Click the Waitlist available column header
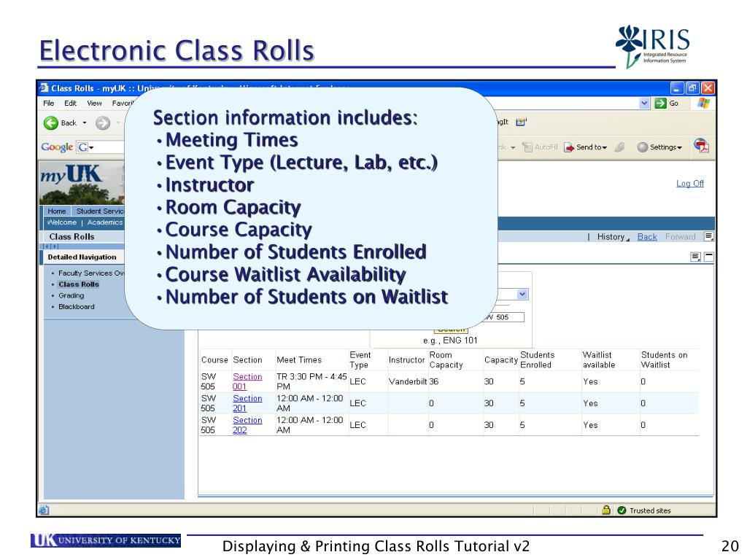This screenshot has width=747, height=560. coord(599,360)
